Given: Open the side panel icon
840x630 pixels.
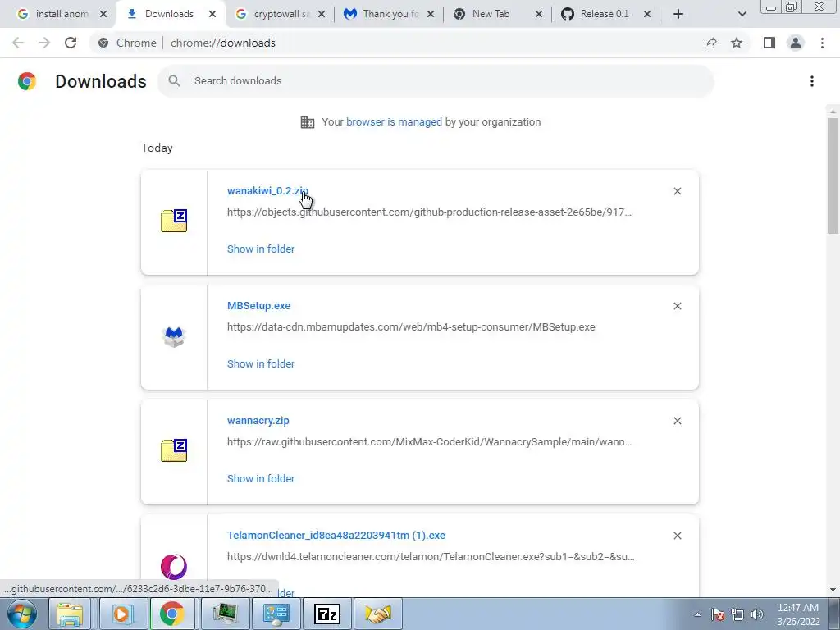Looking at the screenshot, I should (769, 43).
